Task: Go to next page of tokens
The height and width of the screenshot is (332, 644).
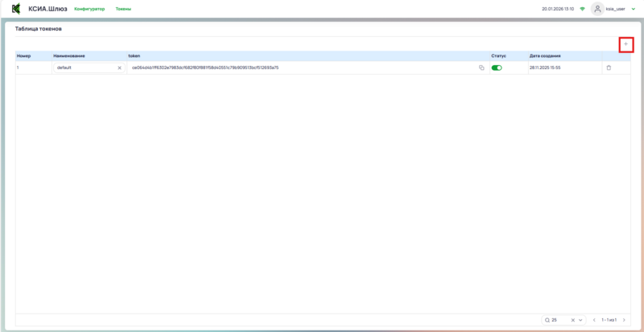Action: pyautogui.click(x=623, y=320)
